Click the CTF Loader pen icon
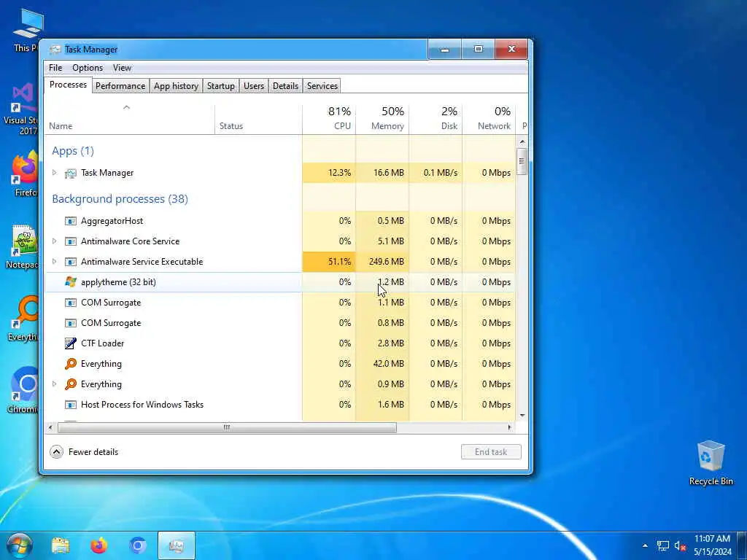747x560 pixels. point(71,343)
